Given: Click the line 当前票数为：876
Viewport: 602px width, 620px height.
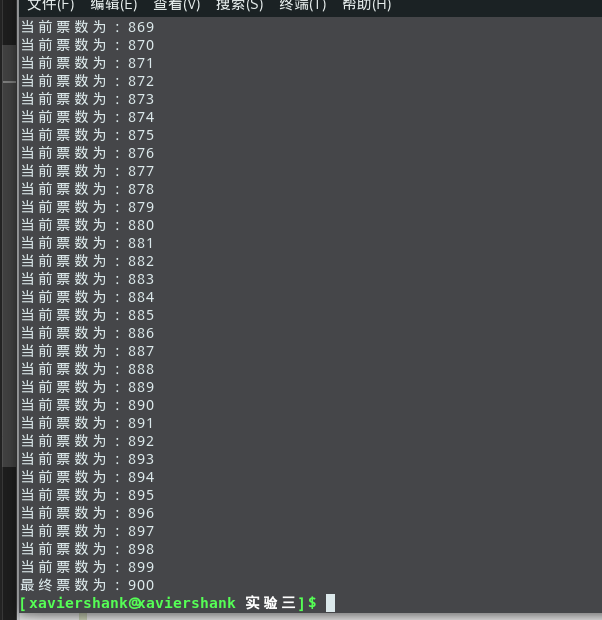Looking at the screenshot, I should [x=87, y=153].
